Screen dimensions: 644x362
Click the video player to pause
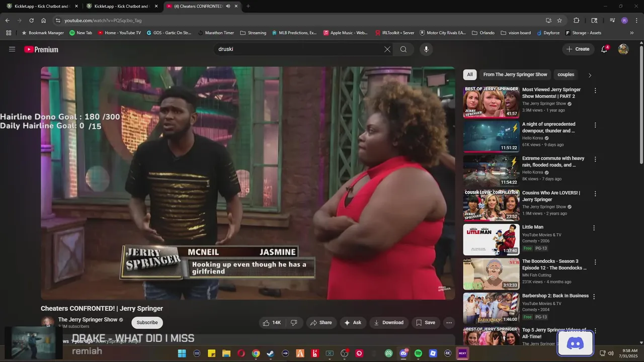248,183
